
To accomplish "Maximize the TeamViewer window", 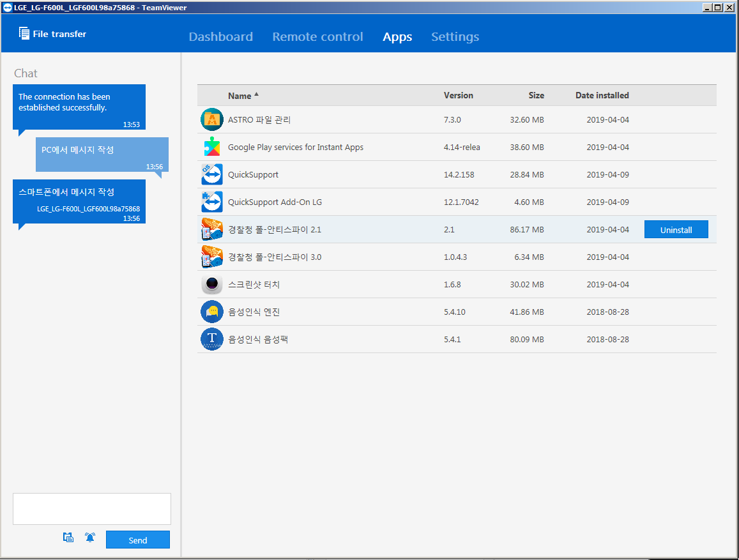I will click(x=717, y=7).
